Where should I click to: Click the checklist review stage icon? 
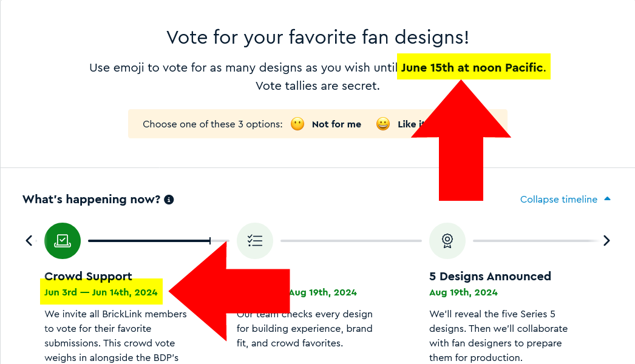pos(255,241)
